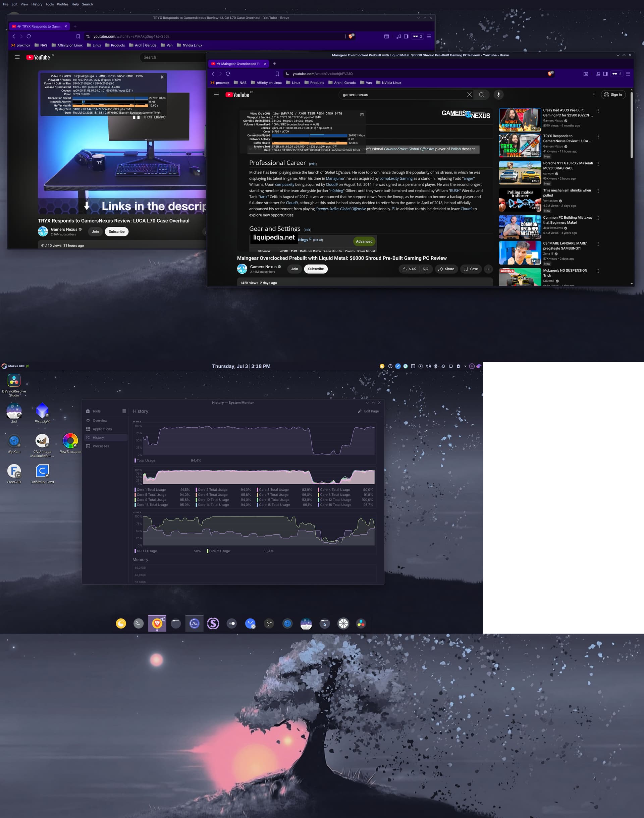Click Brave browser icon in the dock
The height and width of the screenshot is (818, 644).
pyautogui.click(x=157, y=623)
